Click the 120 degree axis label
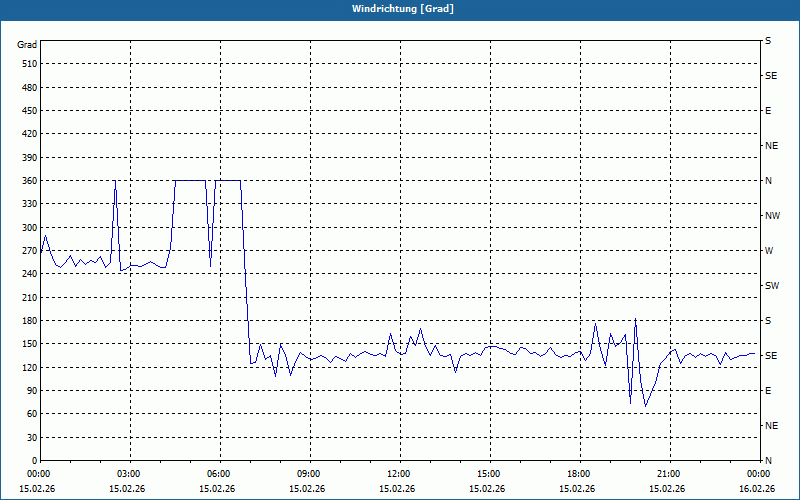The image size is (800, 500). pos(29,367)
